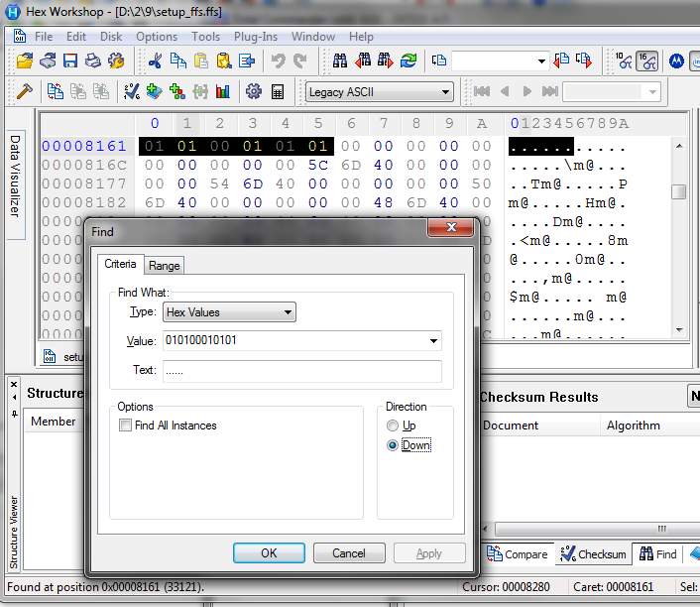
Task: Click the hex editor vertical scrollbar thumb
Action: point(679,192)
